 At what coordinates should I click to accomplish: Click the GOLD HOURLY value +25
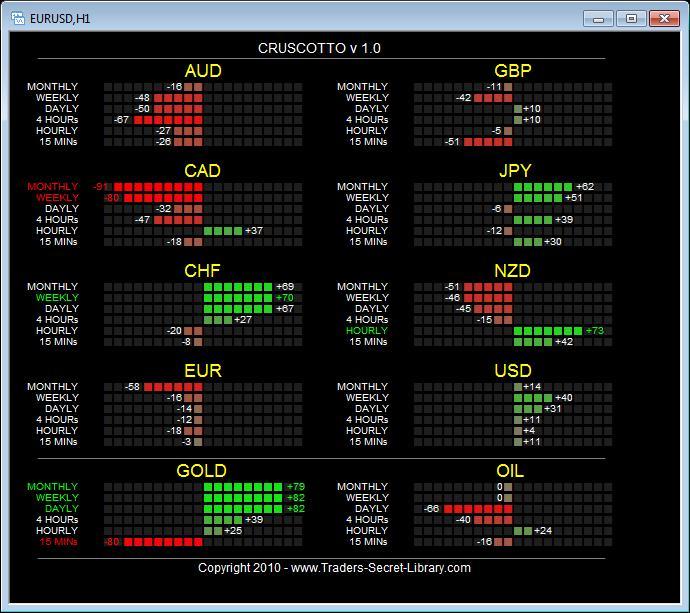tap(233, 531)
